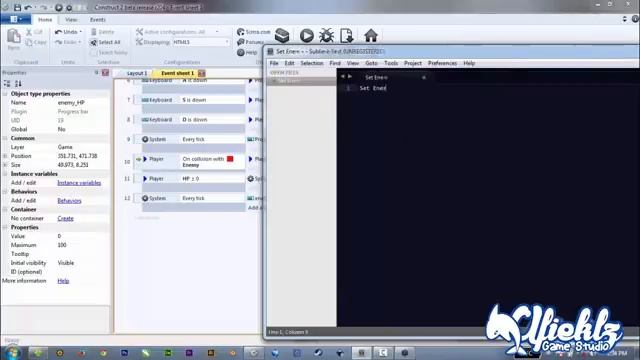
Task: Open the Tools menu in Sublime Text
Action: [x=391, y=63]
